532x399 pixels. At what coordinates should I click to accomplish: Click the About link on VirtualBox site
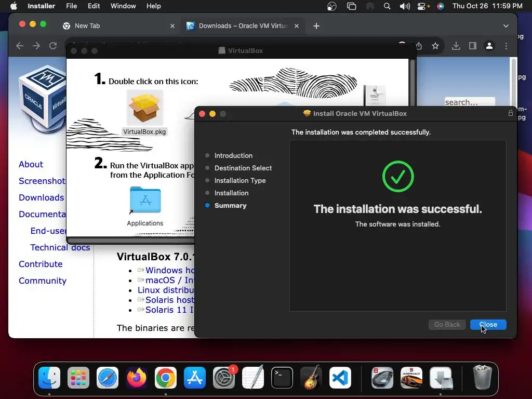[31, 164]
